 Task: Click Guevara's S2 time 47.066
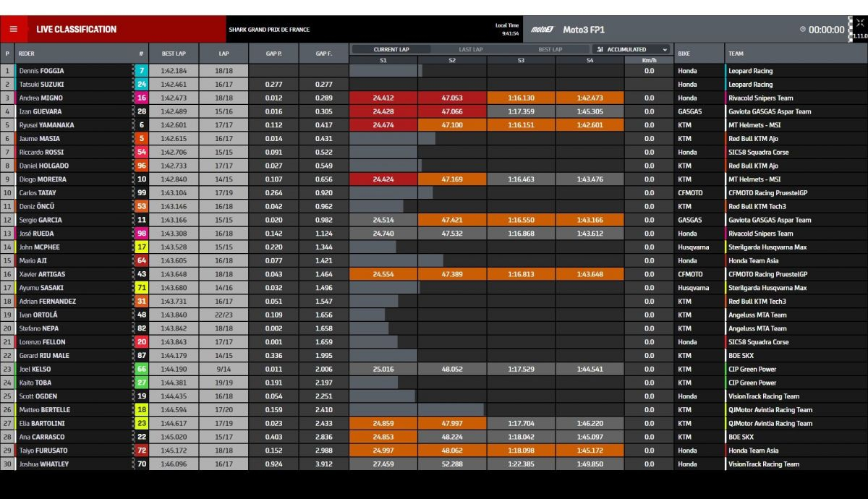click(452, 111)
